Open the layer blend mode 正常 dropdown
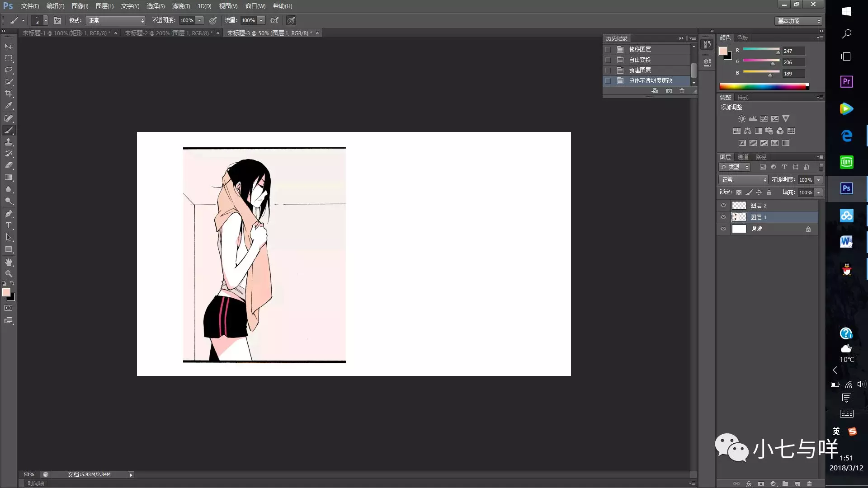This screenshot has height=488, width=868. click(743, 180)
